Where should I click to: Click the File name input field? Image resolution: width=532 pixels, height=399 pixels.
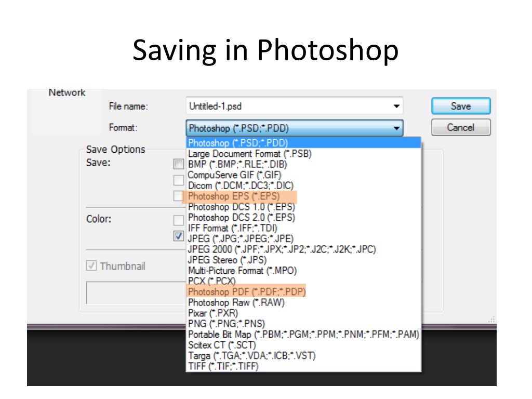pos(294,106)
